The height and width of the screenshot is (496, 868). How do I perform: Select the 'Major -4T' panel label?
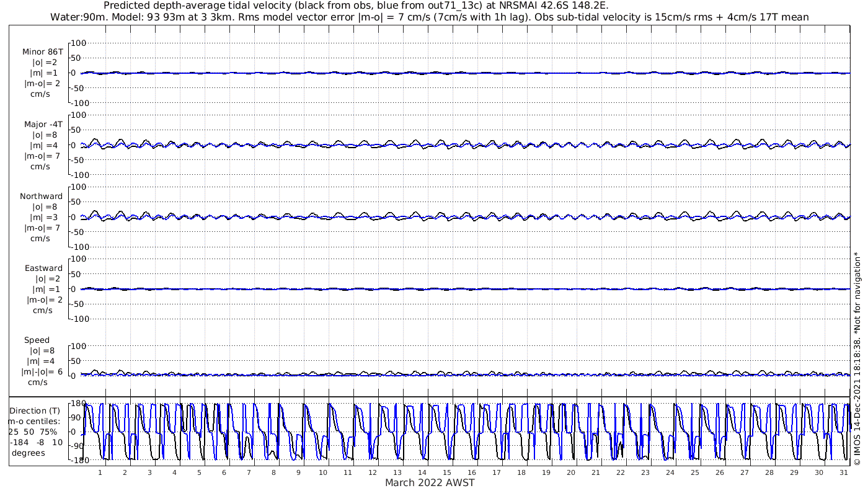click(42, 124)
